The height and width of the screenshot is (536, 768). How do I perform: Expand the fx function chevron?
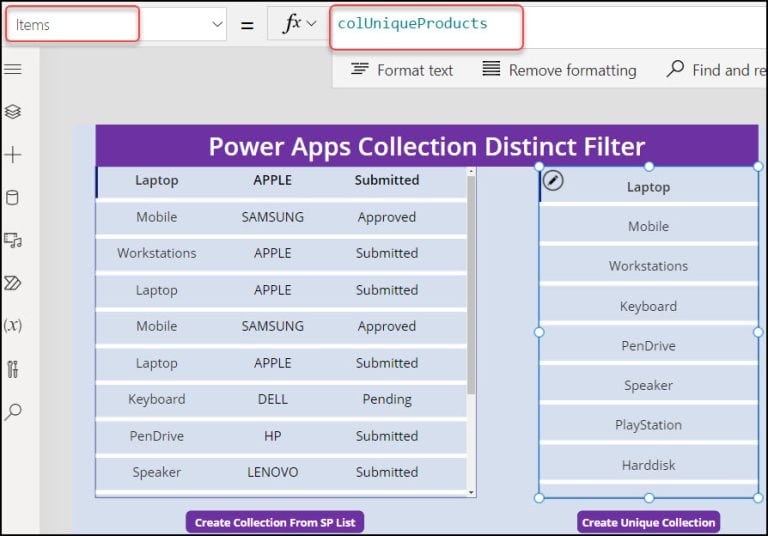(x=312, y=24)
